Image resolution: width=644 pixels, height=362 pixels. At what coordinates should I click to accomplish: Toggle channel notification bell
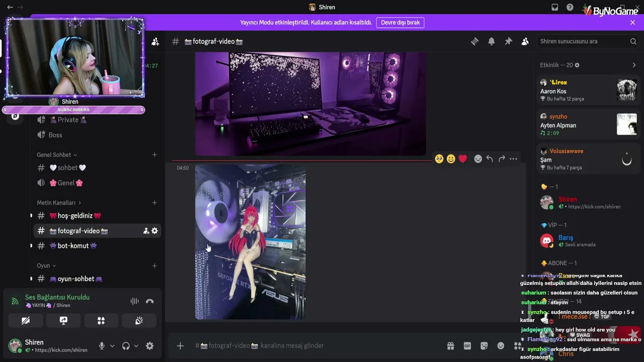[492, 41]
